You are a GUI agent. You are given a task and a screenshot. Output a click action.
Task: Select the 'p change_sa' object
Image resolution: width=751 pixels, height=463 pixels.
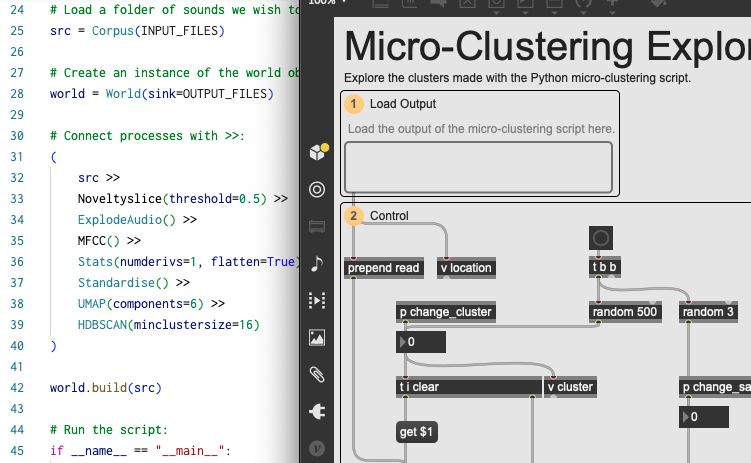[x=715, y=387]
